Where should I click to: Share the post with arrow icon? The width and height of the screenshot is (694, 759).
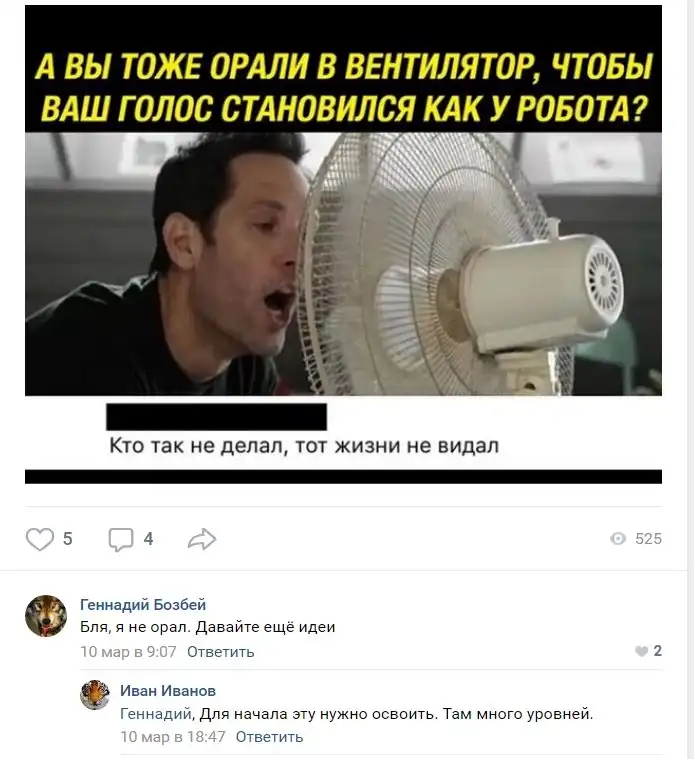(202, 539)
